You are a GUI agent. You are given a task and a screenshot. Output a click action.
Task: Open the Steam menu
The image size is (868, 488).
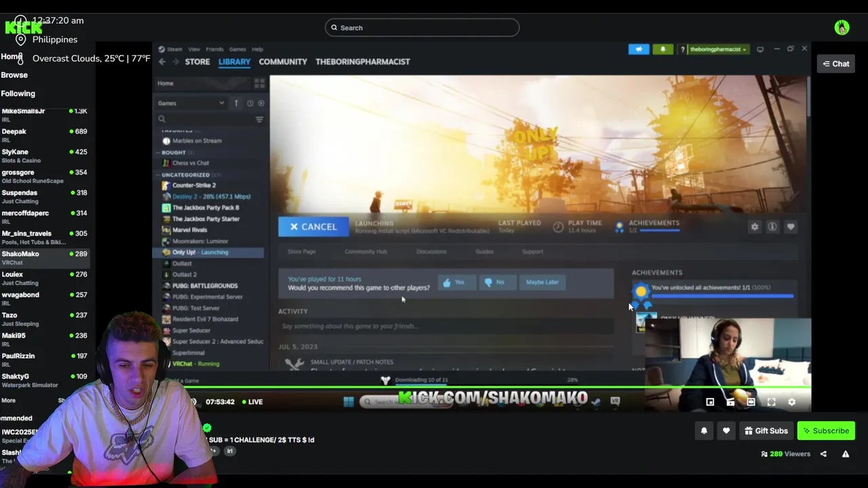pos(174,49)
